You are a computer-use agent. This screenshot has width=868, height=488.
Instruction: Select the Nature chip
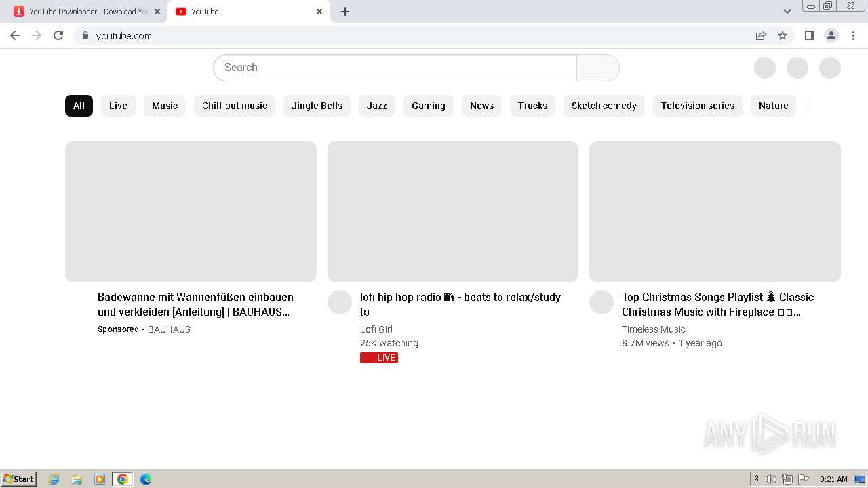point(774,106)
